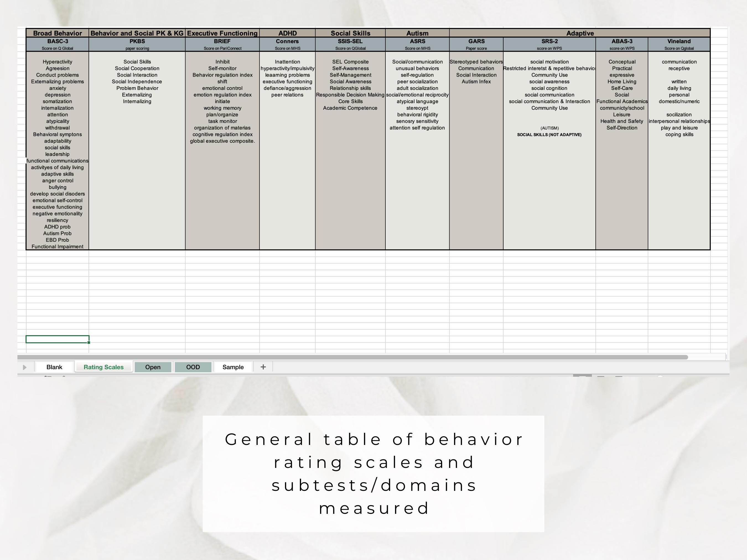Screen dimensions: 747x560
Task: Select the PKBS header cell
Action: [x=137, y=41]
